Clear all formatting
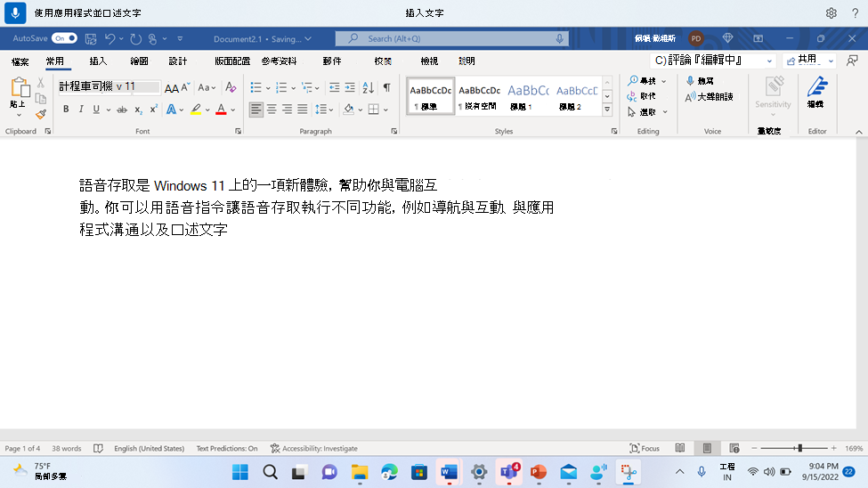868x488 pixels. pos(231,87)
